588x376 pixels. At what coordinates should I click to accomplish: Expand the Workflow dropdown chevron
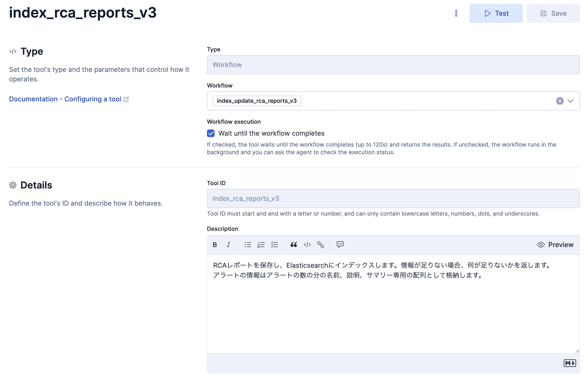pyautogui.click(x=570, y=101)
